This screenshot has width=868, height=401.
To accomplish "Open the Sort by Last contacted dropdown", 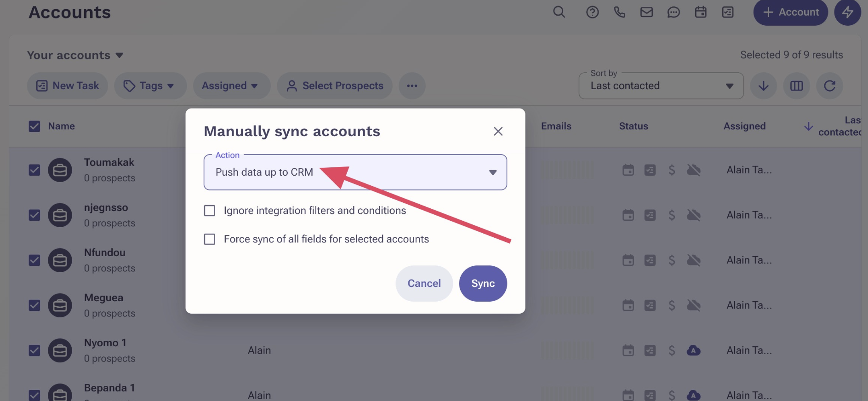I will 661,86.
